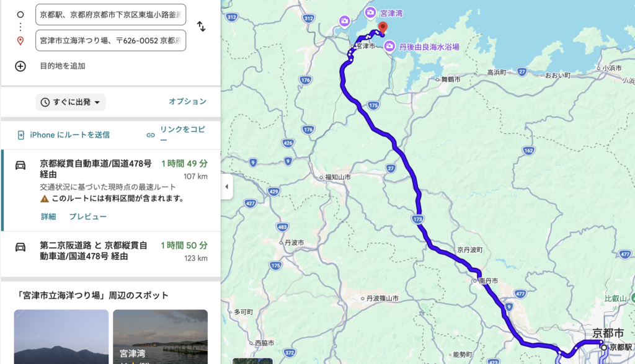This screenshot has height=364, width=635.
Task: Open the 宮津湾 photo thumbnail
Action: (161, 337)
